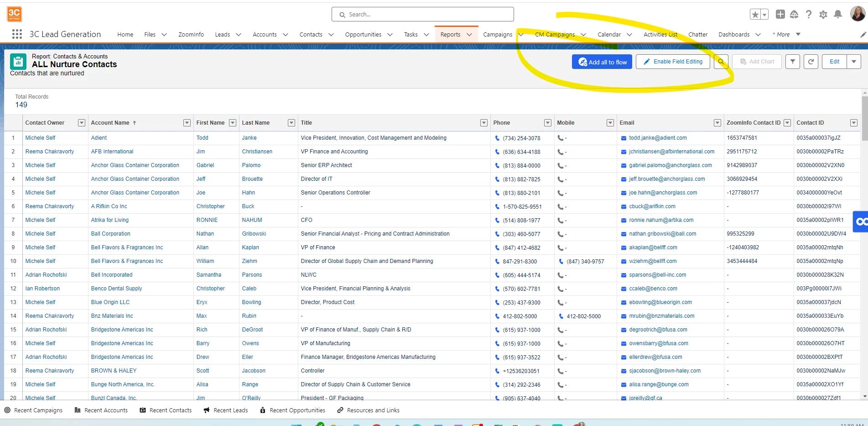The height and width of the screenshot is (426, 868).
Task: Expand the Leads tab dropdown
Action: 239,35
